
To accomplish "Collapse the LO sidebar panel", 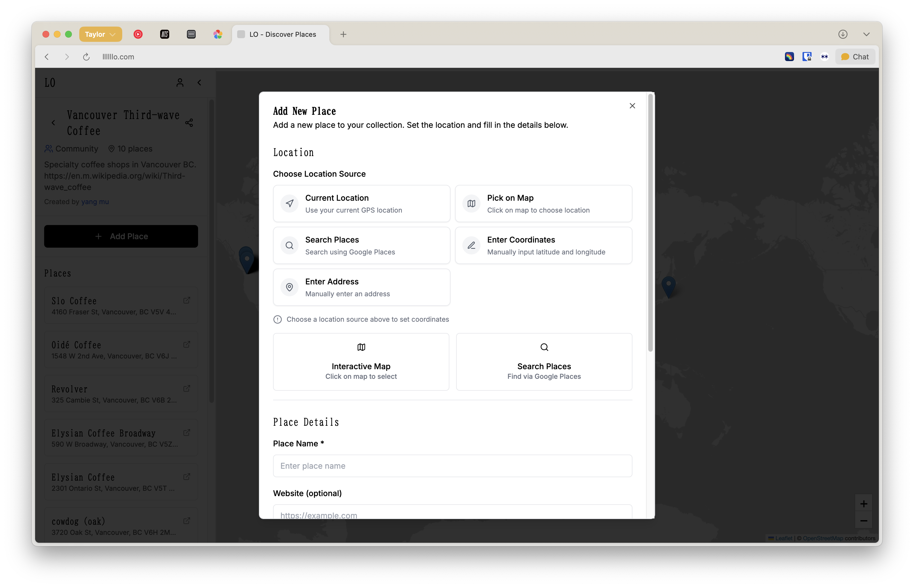I will [199, 83].
